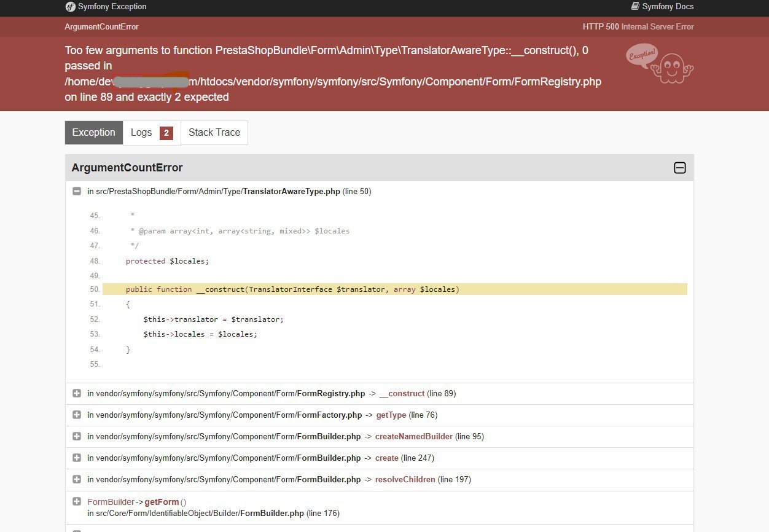Click the error message 'Too few arguments' text
Screen dimensions: 769x532
(x=333, y=74)
